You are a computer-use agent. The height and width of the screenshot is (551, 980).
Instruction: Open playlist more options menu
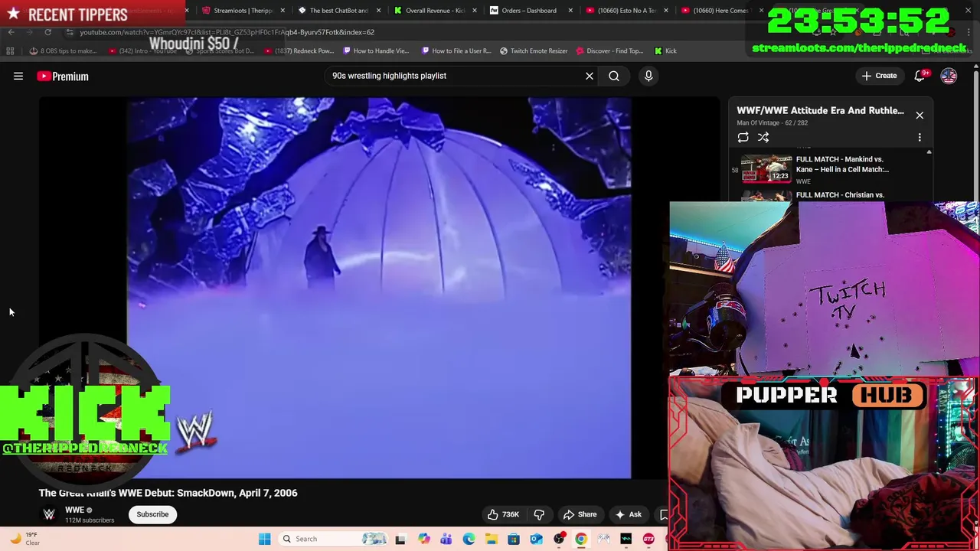920,137
